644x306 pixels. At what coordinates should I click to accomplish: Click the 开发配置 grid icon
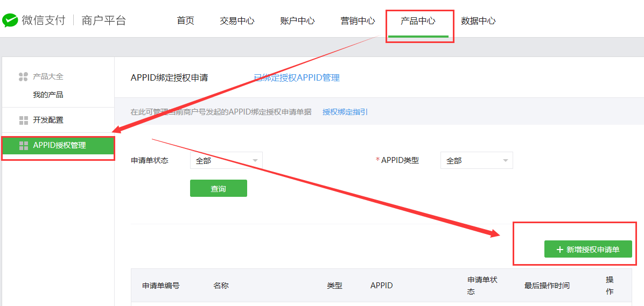pos(23,120)
